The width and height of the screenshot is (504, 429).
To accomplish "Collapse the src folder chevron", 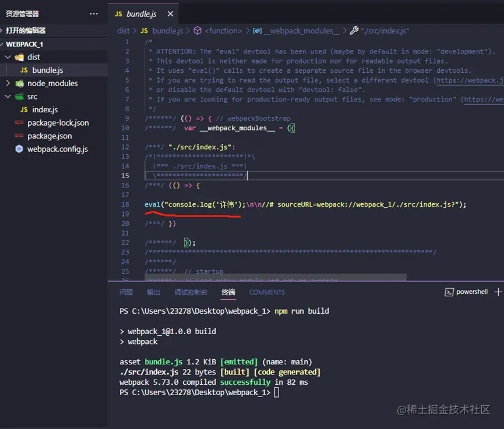I will [8, 96].
